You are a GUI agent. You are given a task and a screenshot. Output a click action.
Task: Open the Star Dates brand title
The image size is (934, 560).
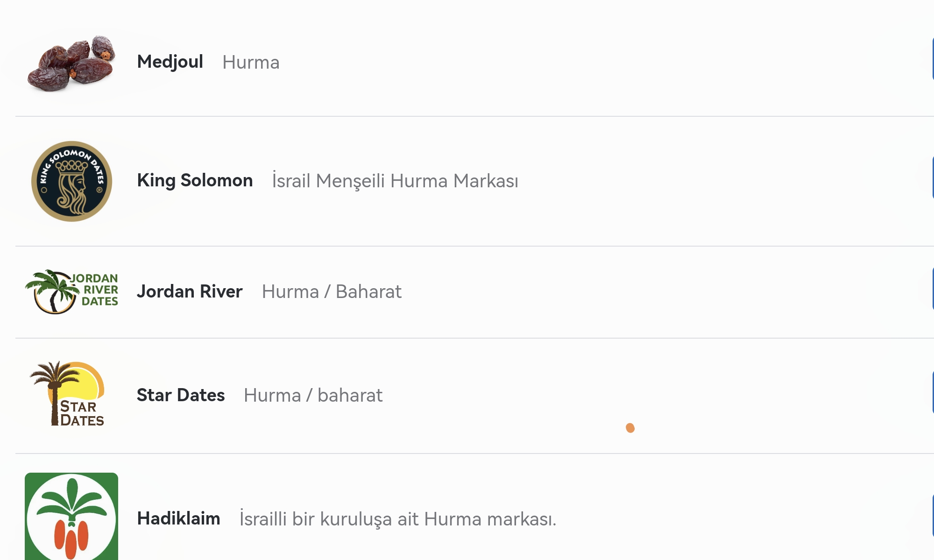coord(181,395)
